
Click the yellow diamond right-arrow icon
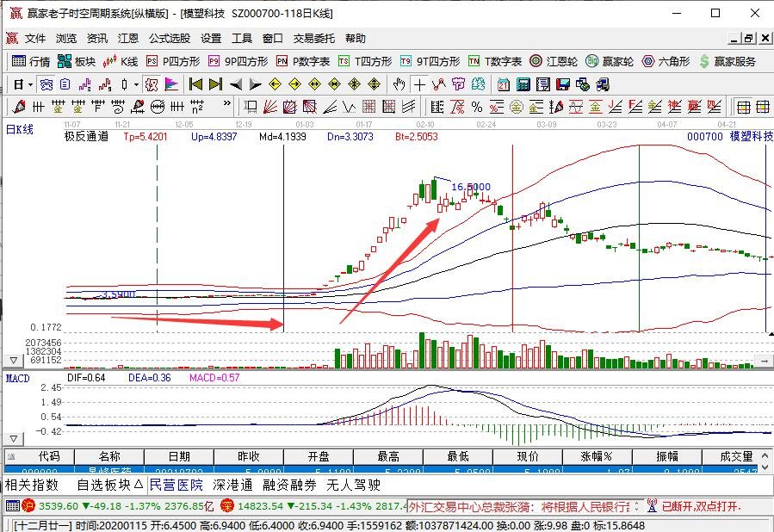coord(294,85)
